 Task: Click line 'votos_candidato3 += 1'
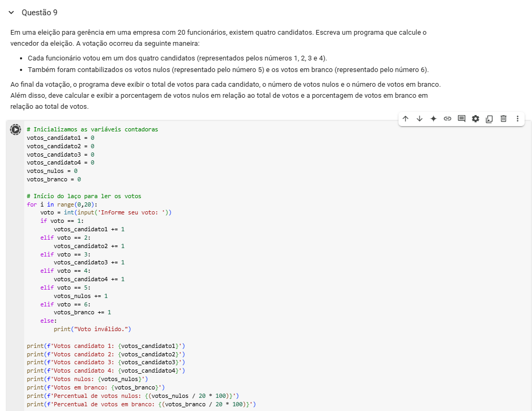point(89,262)
